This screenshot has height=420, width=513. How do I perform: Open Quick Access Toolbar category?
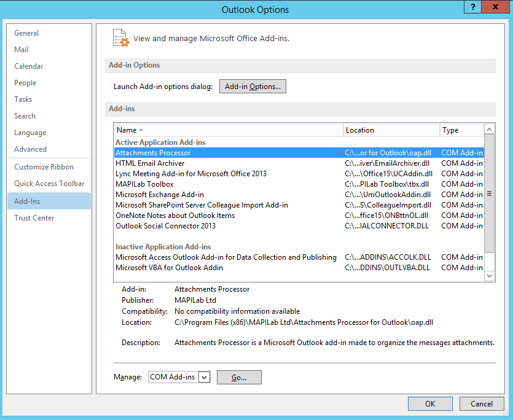coord(49,184)
